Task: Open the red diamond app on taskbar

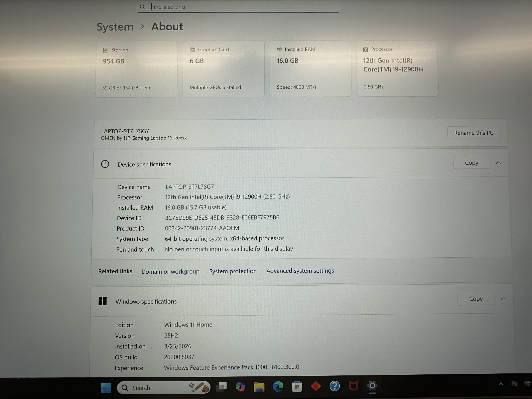Action: pos(316,386)
